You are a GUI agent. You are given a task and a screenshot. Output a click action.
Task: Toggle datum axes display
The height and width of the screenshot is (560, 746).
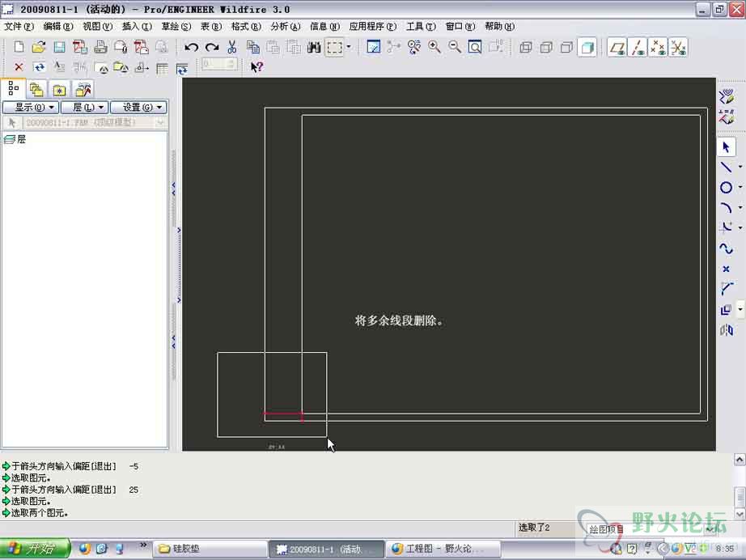(638, 48)
